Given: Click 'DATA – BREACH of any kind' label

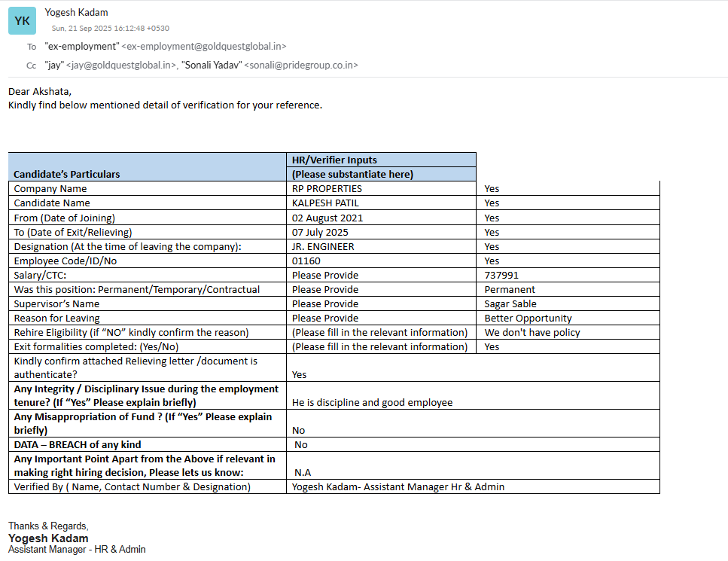Looking at the screenshot, I should click(78, 445).
